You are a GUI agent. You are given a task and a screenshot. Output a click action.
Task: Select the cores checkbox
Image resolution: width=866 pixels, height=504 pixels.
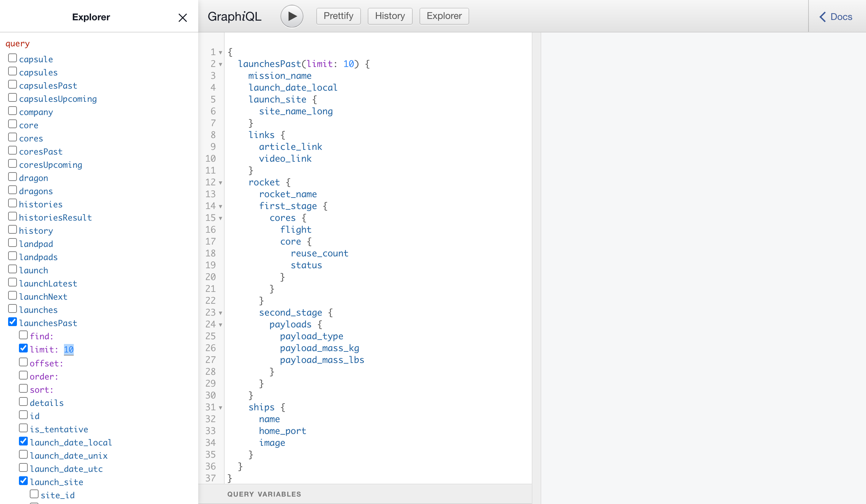(x=13, y=137)
